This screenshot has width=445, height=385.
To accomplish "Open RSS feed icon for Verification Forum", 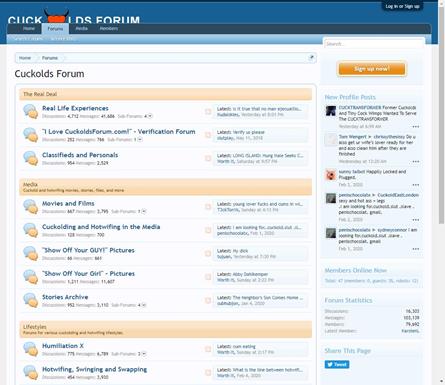I will click(x=208, y=135).
